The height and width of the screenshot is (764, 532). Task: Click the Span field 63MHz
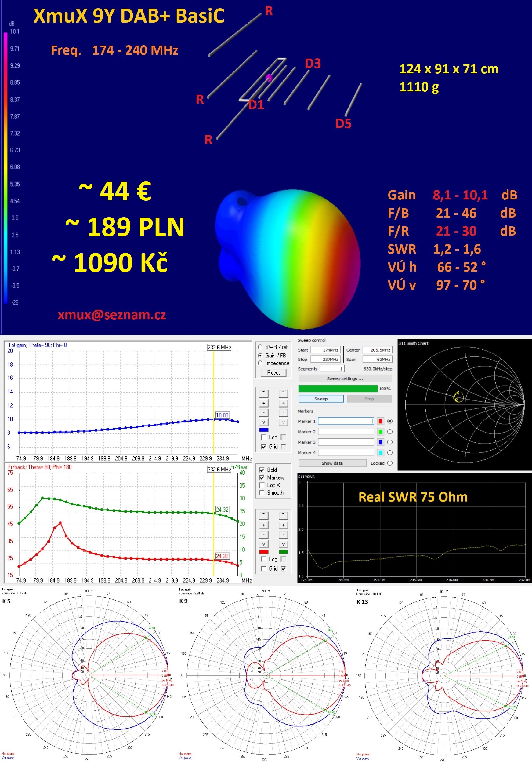[377, 359]
